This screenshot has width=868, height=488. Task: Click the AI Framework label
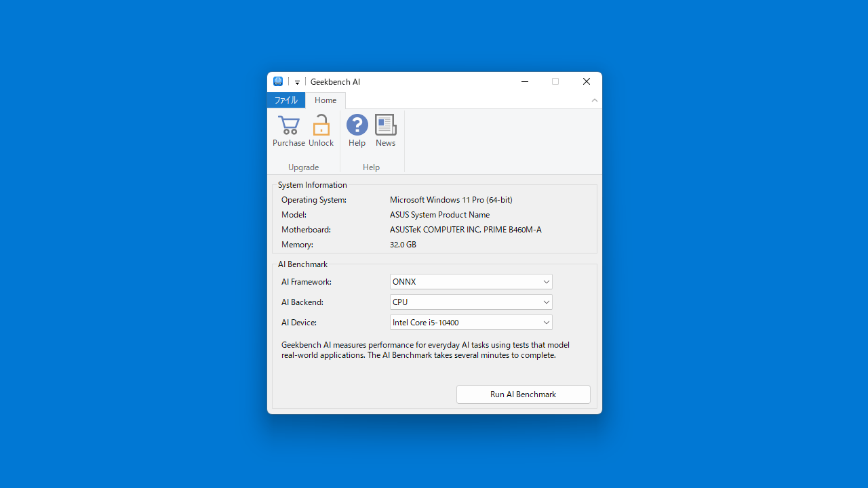point(307,282)
